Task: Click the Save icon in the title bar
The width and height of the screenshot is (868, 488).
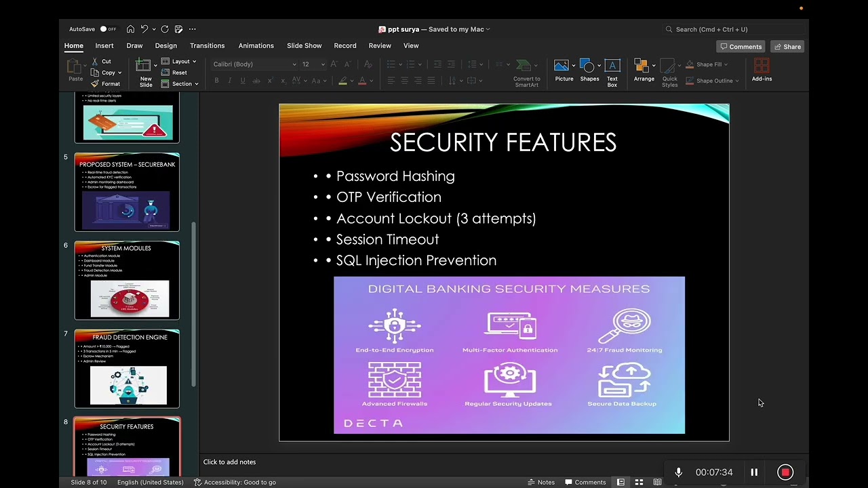Action: tap(178, 29)
